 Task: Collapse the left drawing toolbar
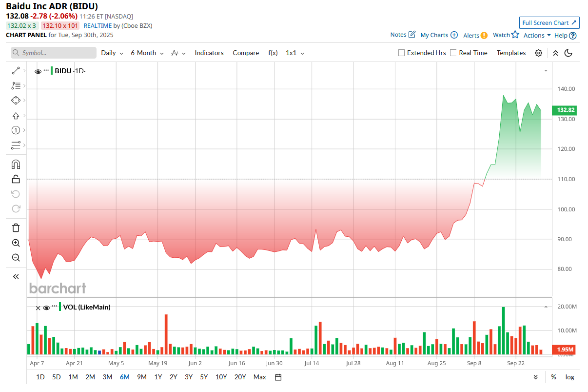(x=16, y=276)
